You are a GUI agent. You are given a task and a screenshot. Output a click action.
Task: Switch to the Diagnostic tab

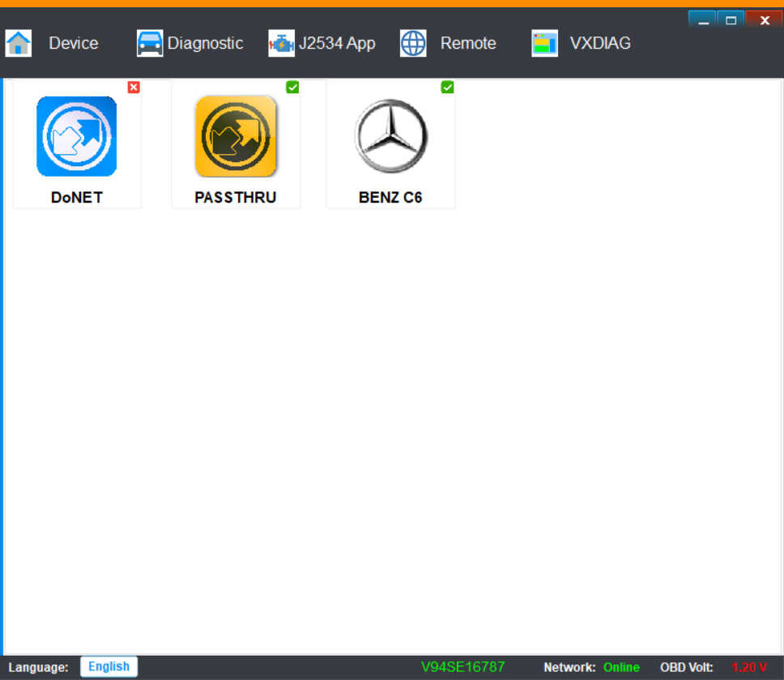pyautogui.click(x=205, y=44)
